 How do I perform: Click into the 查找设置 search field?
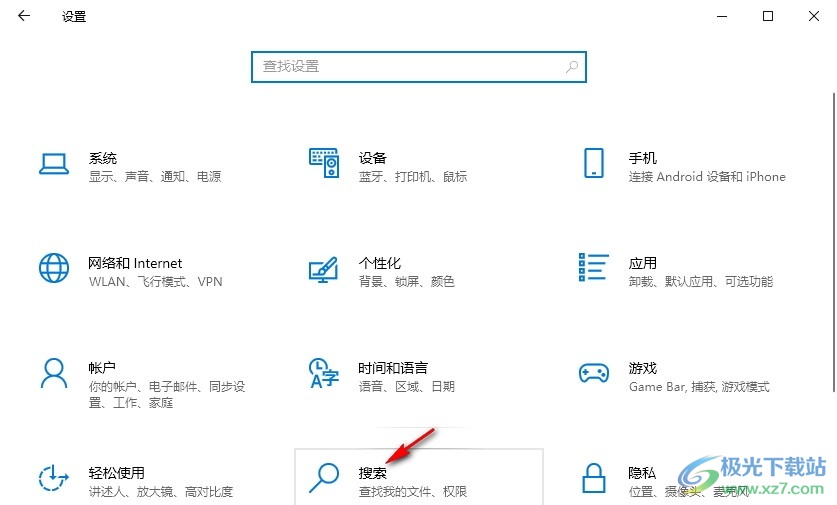[418, 67]
